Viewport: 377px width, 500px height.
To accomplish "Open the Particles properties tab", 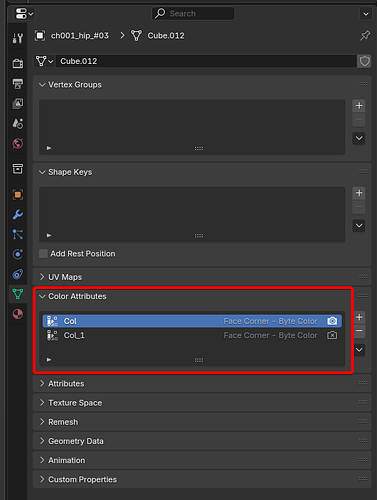I will coord(18,234).
